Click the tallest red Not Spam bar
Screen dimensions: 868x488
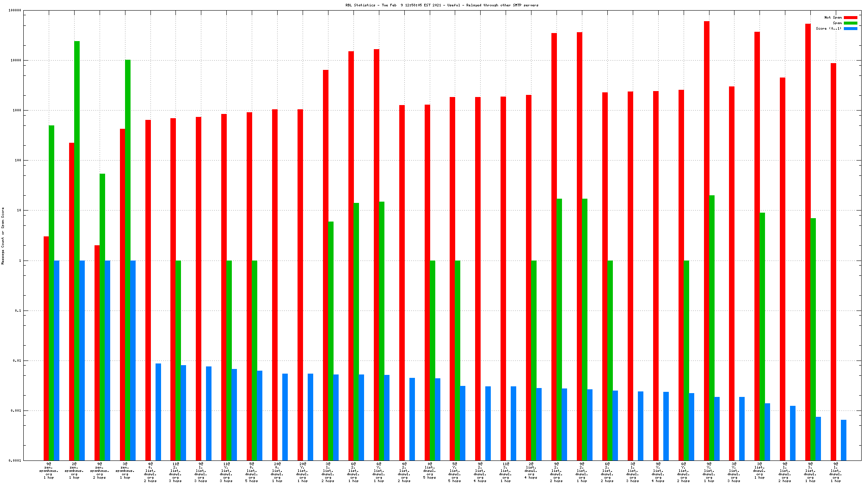coord(707,241)
